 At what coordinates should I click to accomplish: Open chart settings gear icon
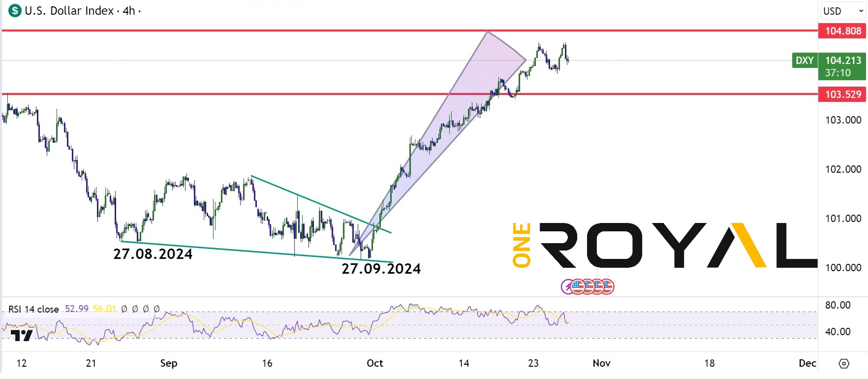click(x=844, y=364)
